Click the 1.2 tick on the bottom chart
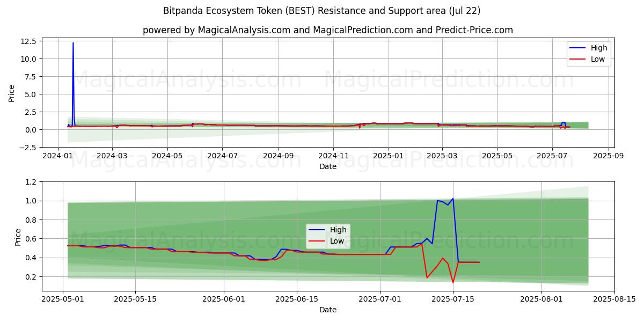This screenshot has height=322, width=644. point(31,182)
